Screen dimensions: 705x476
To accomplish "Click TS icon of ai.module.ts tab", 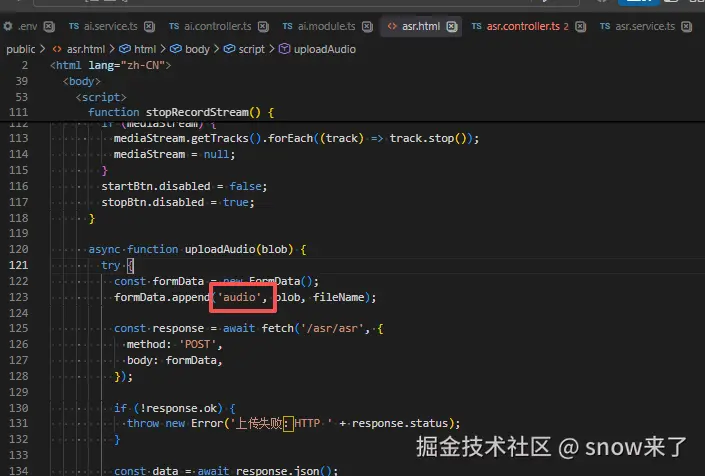I will click(288, 26).
